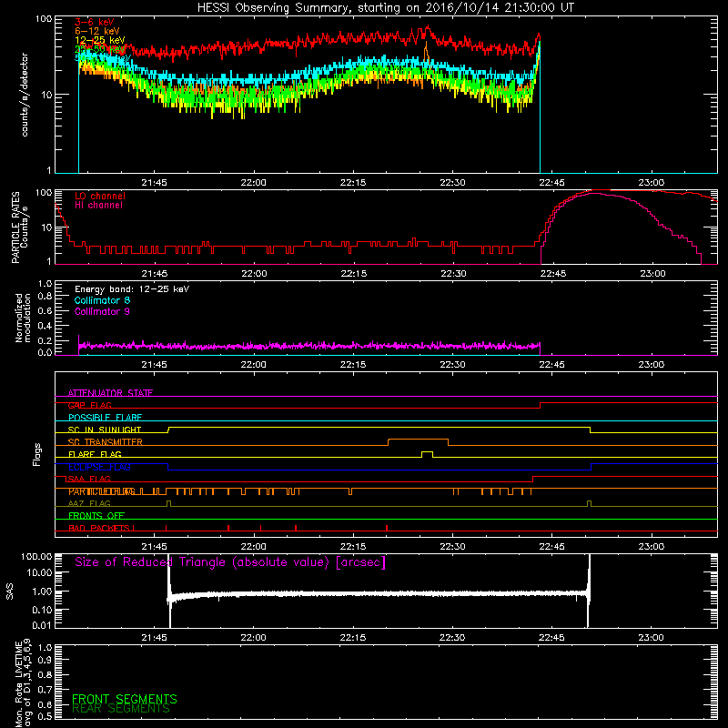Screen dimensions: 728x728
Task: Click the SAS axis label
Action: coord(10,591)
